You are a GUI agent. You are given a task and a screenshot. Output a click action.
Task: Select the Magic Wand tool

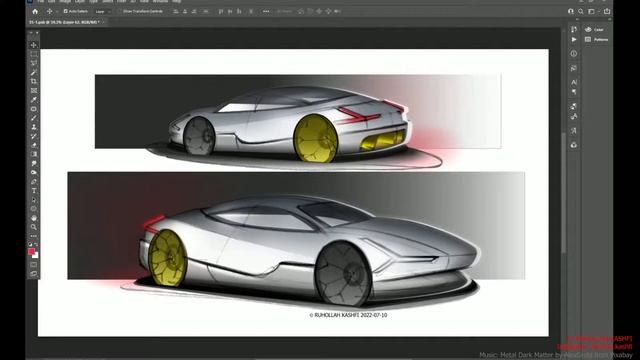click(x=33, y=72)
